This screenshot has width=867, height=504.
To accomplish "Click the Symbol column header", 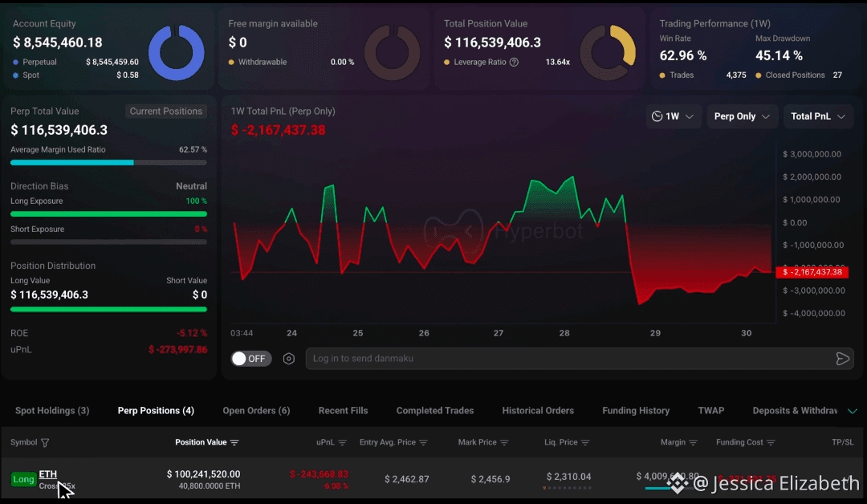I will pos(24,442).
